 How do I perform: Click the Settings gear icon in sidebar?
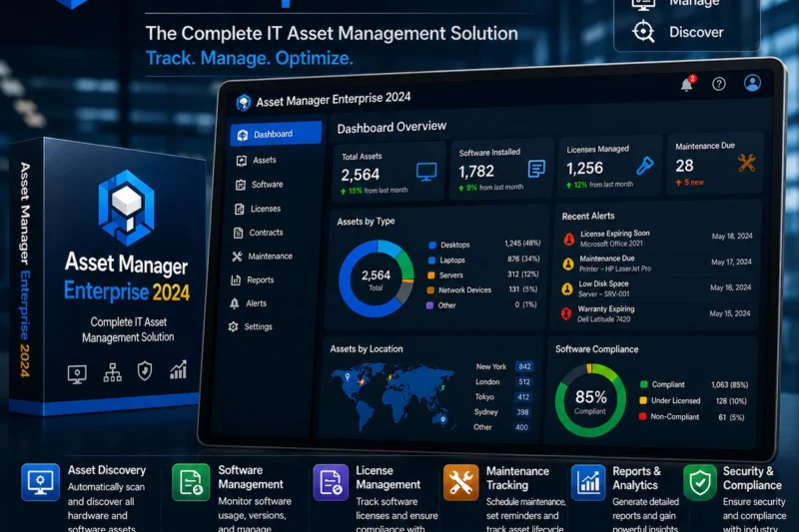pyautogui.click(x=233, y=326)
